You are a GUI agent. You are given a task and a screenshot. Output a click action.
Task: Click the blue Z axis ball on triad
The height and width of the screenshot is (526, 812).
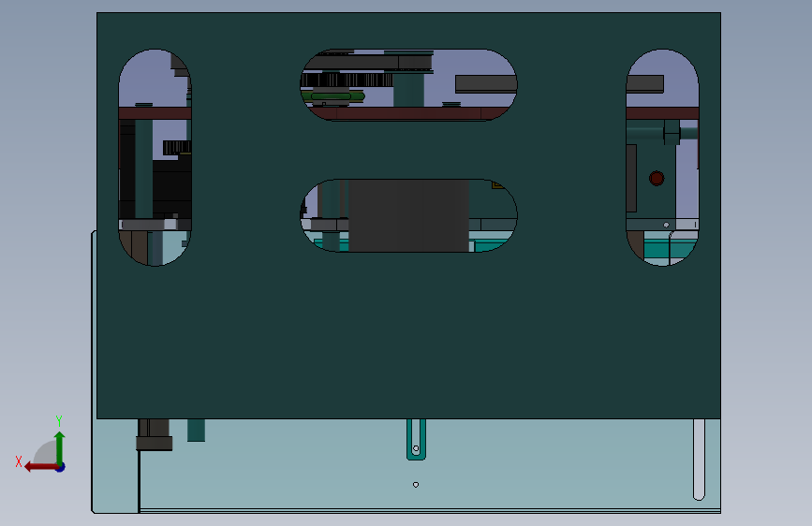(61, 467)
